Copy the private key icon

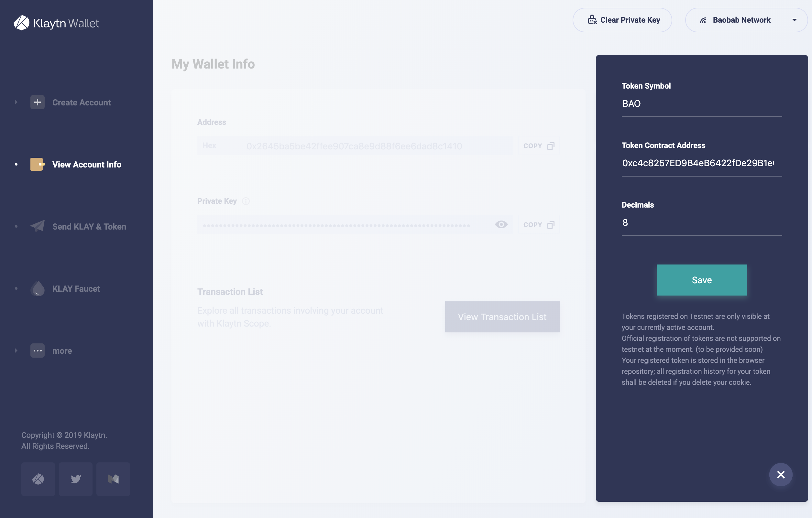(x=550, y=224)
